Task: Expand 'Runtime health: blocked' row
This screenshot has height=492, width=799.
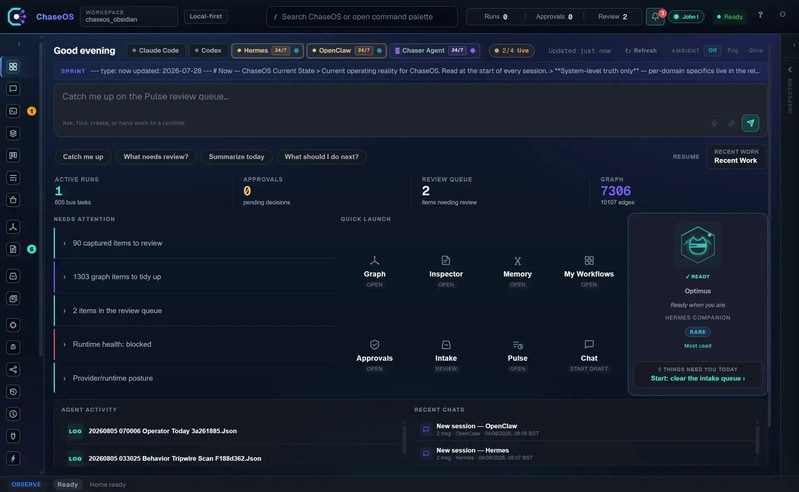Action: (x=195, y=344)
